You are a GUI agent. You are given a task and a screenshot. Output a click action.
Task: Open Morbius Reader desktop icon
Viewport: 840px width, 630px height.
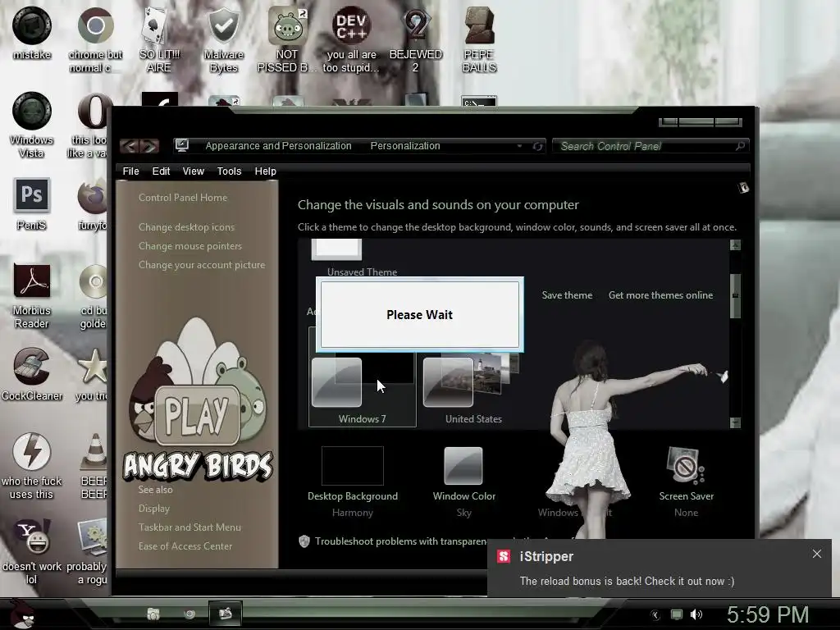click(32, 295)
